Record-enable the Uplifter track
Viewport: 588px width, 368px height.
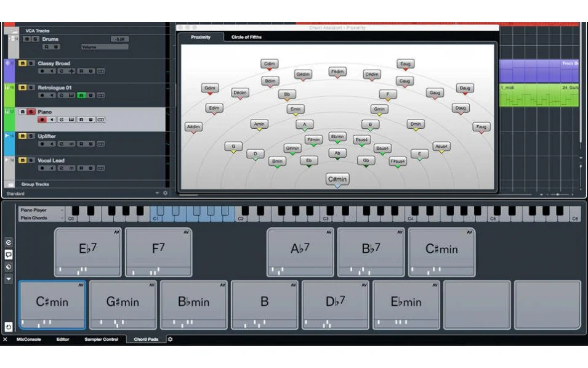[41, 144]
